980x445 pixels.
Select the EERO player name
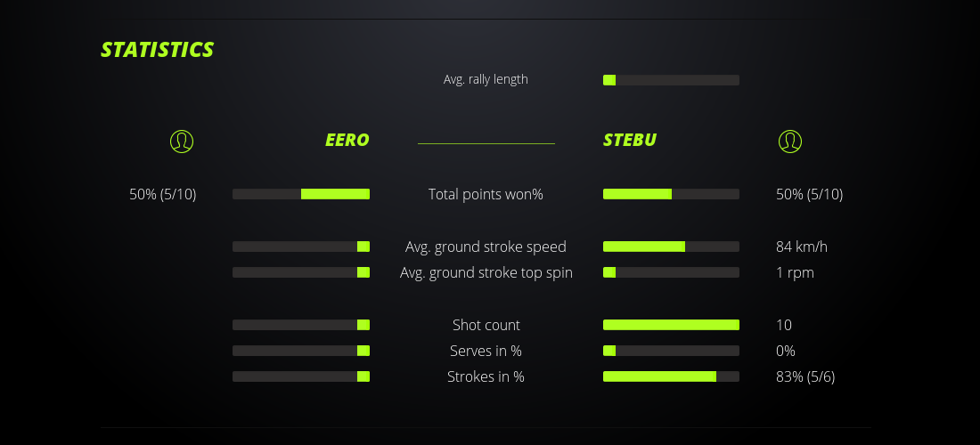click(347, 140)
